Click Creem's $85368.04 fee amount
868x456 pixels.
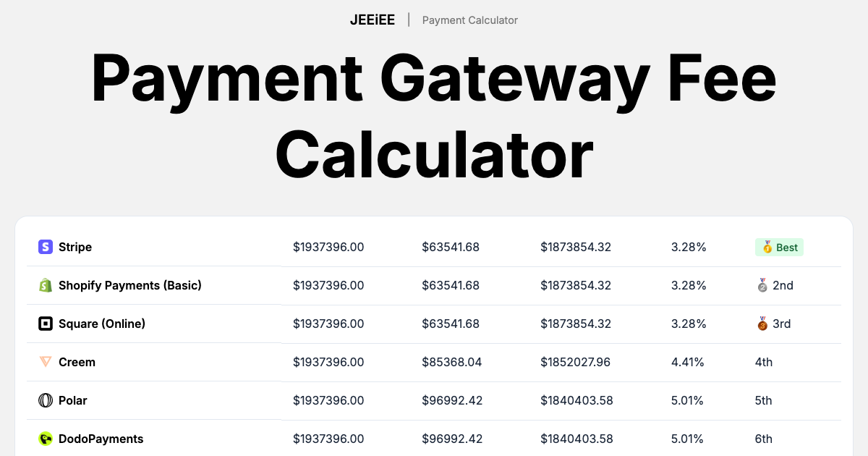tap(452, 362)
